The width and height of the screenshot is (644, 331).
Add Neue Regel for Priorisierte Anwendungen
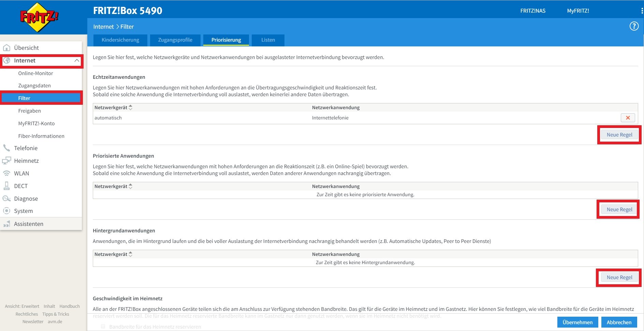[619, 210]
